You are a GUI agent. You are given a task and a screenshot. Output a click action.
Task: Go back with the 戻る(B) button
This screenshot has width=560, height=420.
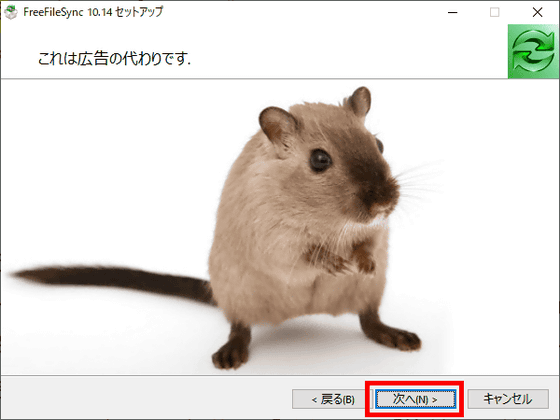332,399
